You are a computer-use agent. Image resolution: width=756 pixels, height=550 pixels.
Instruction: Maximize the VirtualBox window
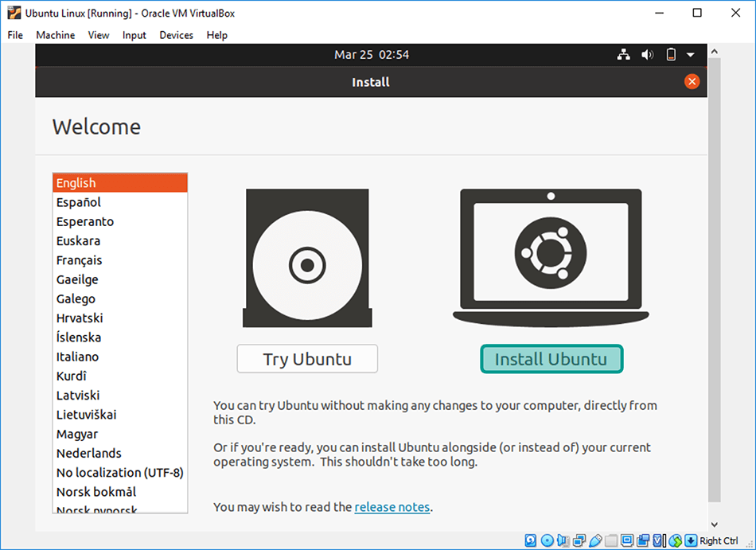click(697, 13)
